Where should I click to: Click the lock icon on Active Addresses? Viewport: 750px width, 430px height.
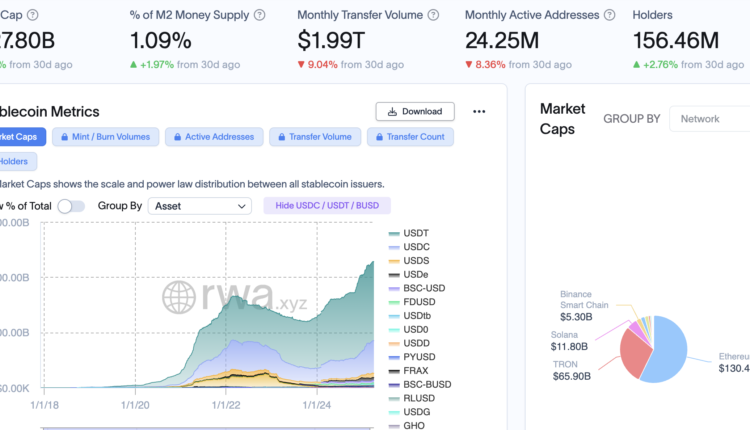coord(175,137)
